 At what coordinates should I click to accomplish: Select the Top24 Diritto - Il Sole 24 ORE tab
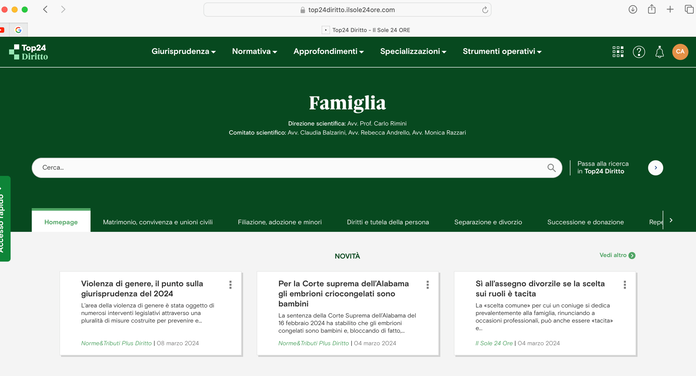(x=366, y=30)
